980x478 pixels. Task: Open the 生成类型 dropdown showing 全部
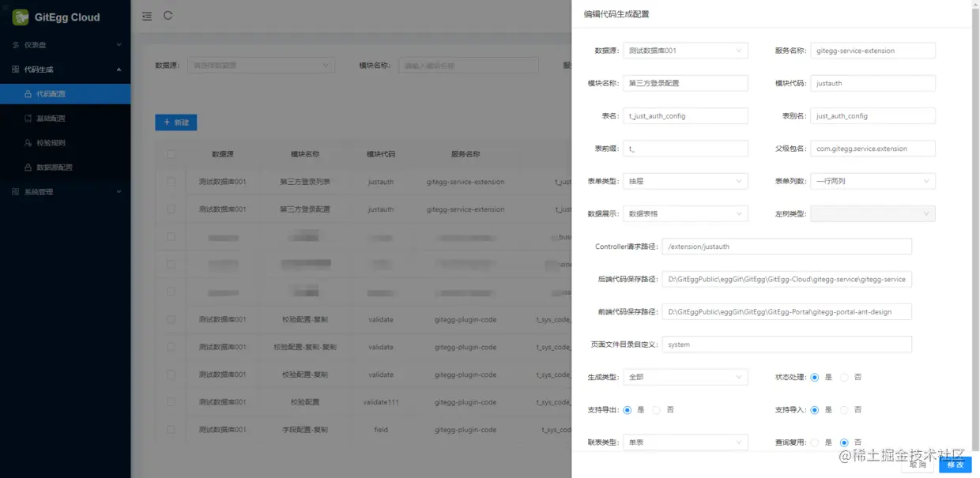point(685,377)
